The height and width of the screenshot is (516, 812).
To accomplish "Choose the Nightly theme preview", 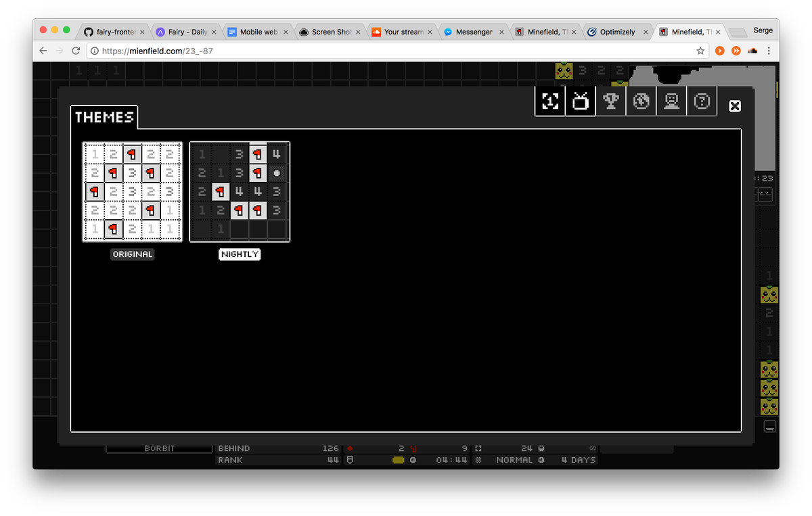I will pyautogui.click(x=240, y=191).
